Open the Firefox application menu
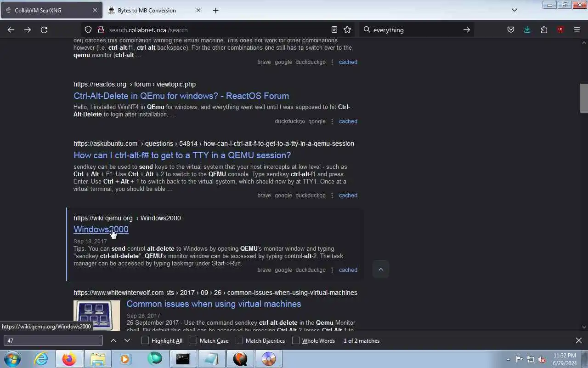The image size is (588, 368). click(x=577, y=30)
